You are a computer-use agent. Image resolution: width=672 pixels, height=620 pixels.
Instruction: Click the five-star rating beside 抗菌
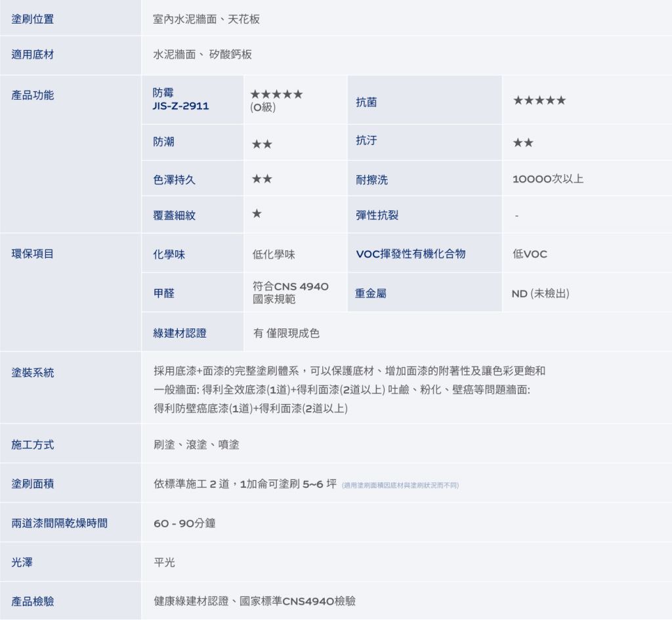pos(539,100)
